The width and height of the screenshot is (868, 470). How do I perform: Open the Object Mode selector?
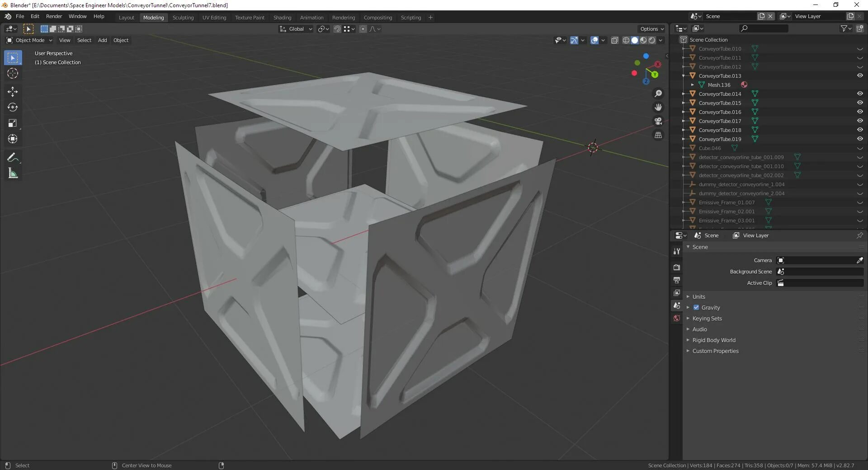pos(29,40)
